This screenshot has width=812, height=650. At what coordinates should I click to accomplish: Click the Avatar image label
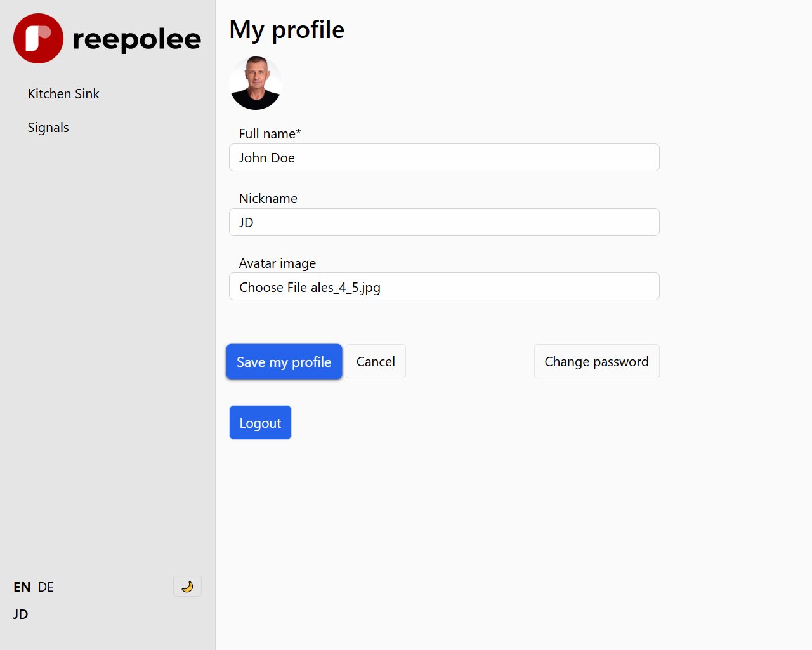(277, 263)
